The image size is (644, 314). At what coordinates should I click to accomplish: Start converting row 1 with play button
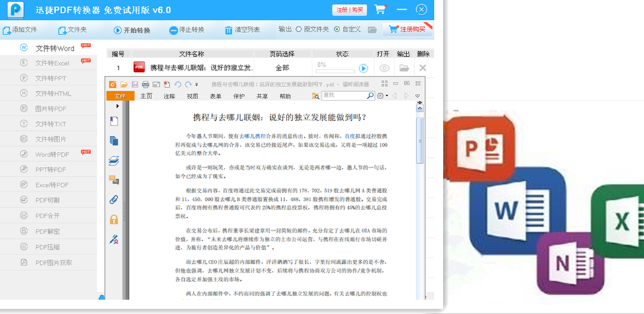click(363, 68)
